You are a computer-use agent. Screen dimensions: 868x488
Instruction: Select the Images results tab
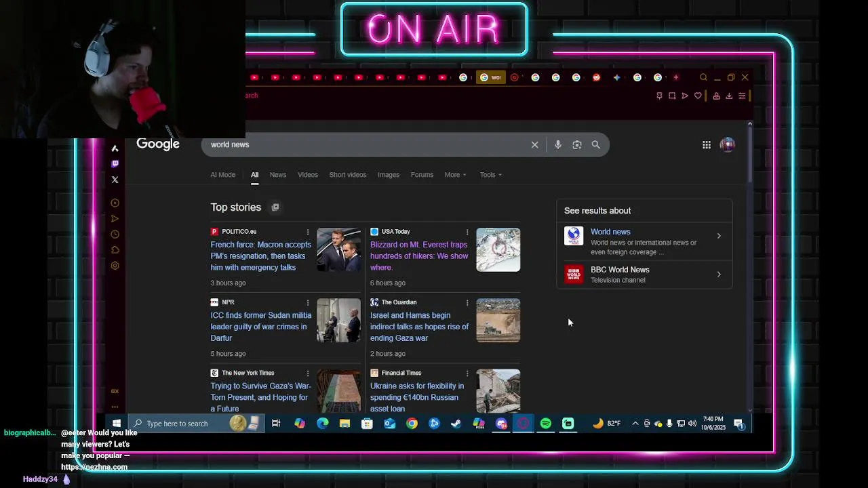point(389,175)
